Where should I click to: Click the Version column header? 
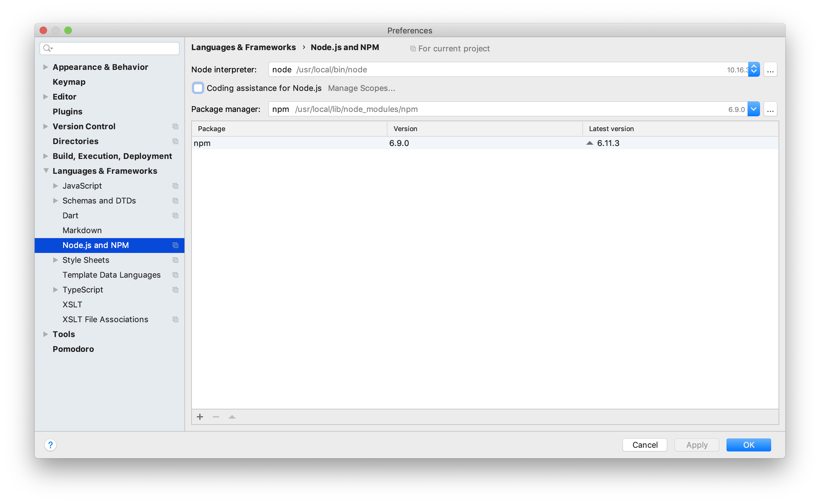(485, 129)
